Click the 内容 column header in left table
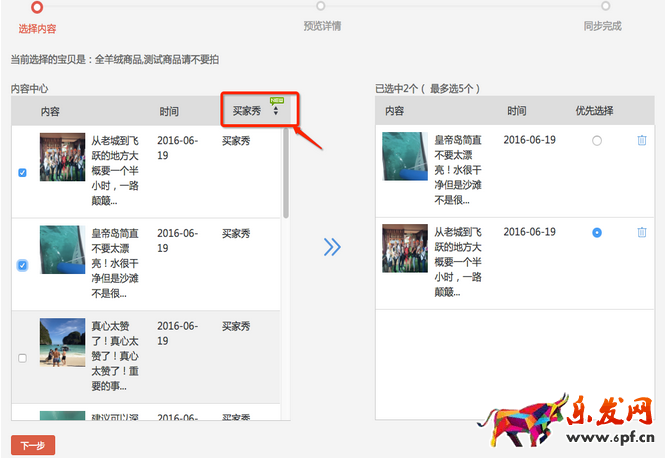Viewport: 665px width, 458px height. 50,112
